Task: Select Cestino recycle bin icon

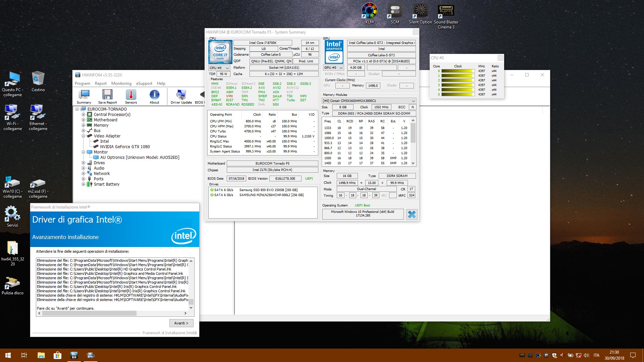Action: tap(38, 81)
